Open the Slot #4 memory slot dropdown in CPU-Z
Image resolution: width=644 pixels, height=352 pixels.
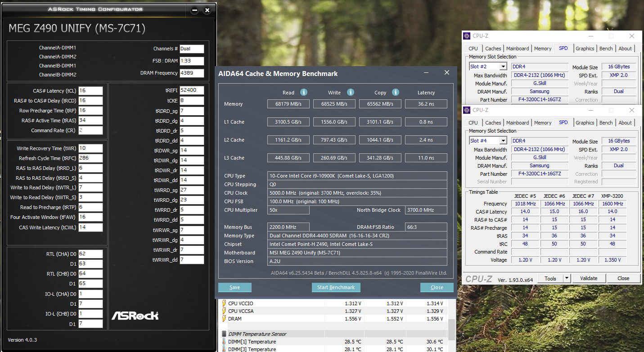[x=503, y=141]
